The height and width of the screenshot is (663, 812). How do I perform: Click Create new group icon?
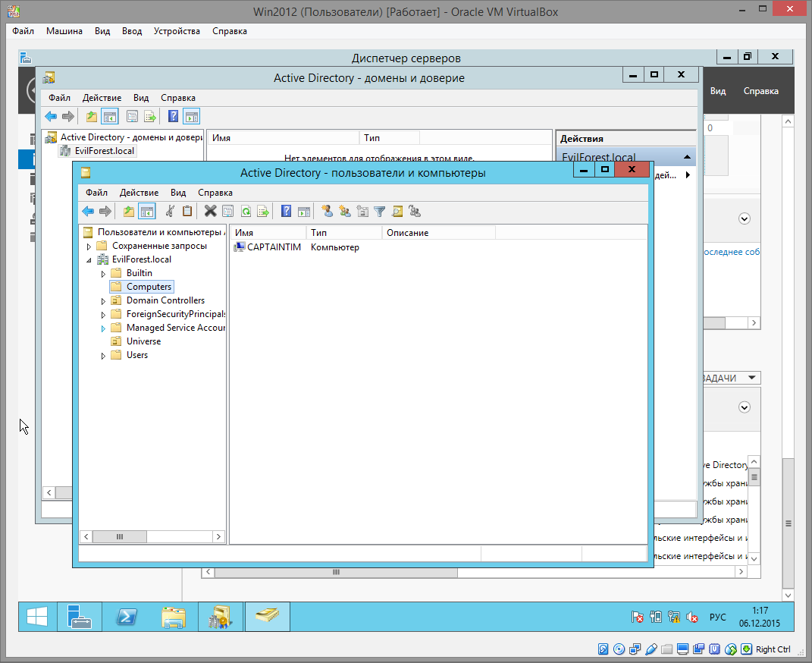(344, 212)
